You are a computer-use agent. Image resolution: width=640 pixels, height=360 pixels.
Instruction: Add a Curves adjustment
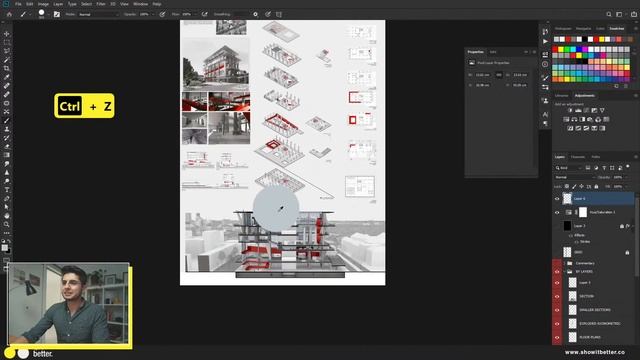(x=586, y=110)
